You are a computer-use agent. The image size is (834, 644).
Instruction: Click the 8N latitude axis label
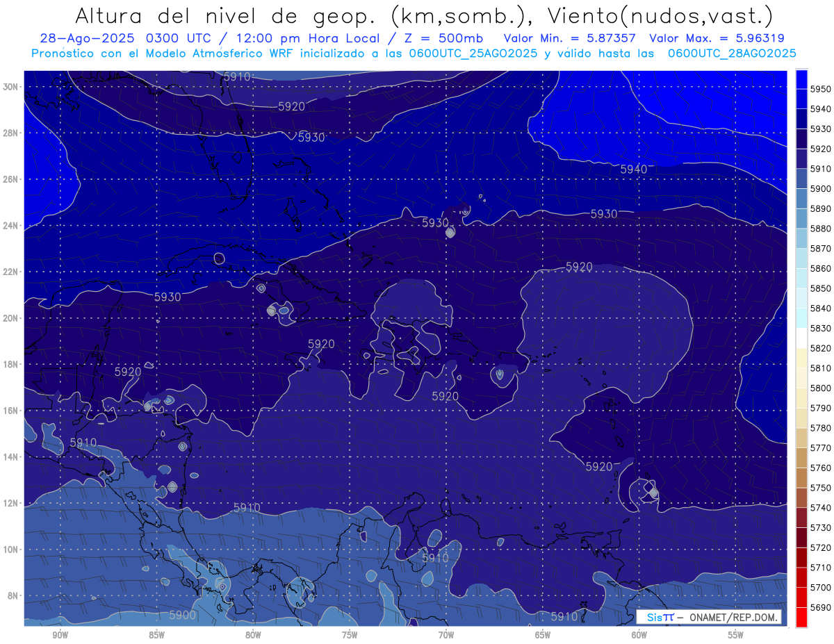13,596
